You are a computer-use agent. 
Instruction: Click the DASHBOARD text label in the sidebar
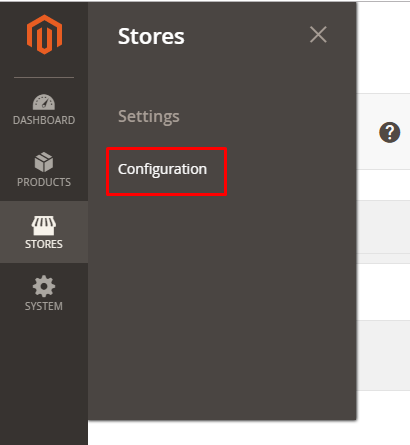(x=44, y=120)
